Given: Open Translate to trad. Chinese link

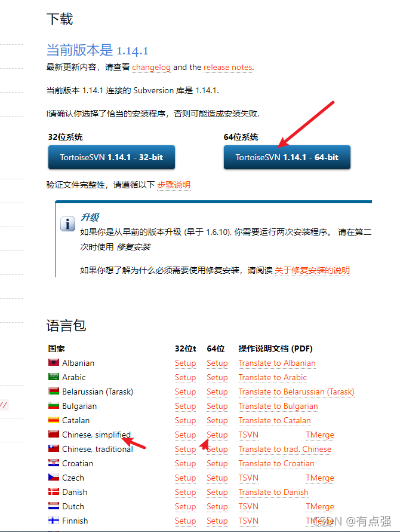Looking at the screenshot, I should [285, 449].
